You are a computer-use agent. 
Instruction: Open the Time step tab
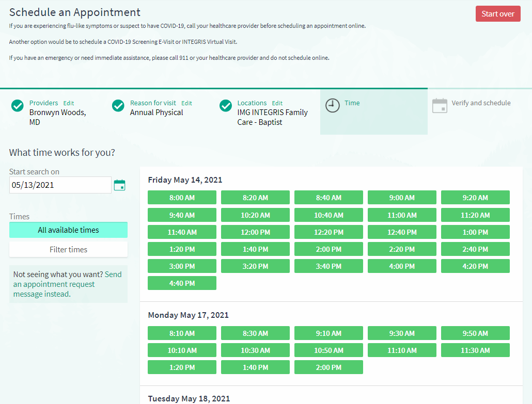coord(374,112)
